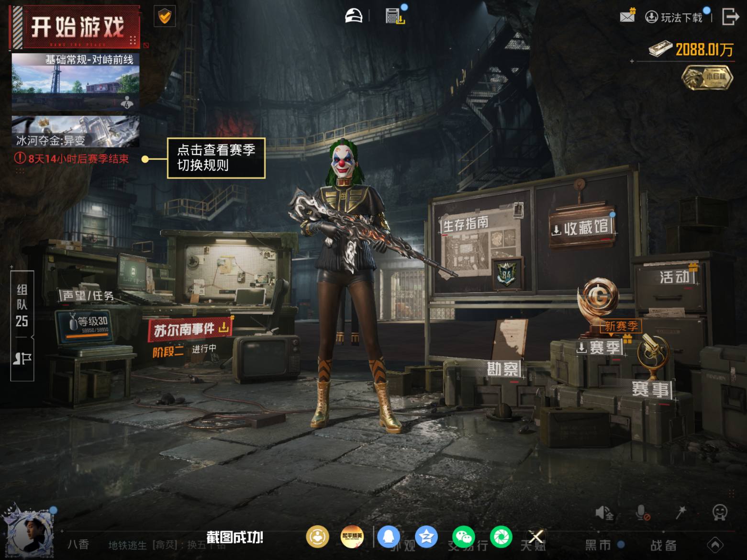Open the 8天14小时后赛季结束 season notice
This screenshot has height=560, width=747.
pos(72,158)
